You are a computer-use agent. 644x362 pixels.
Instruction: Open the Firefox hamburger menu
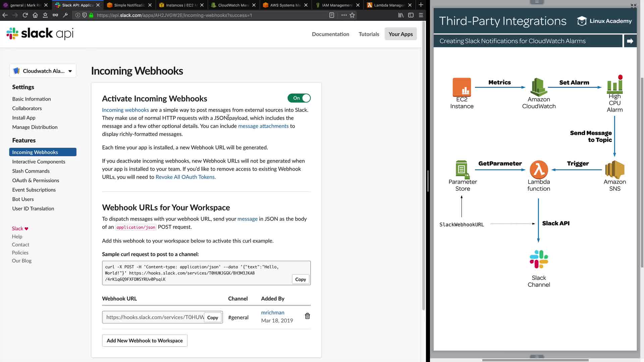tap(421, 15)
